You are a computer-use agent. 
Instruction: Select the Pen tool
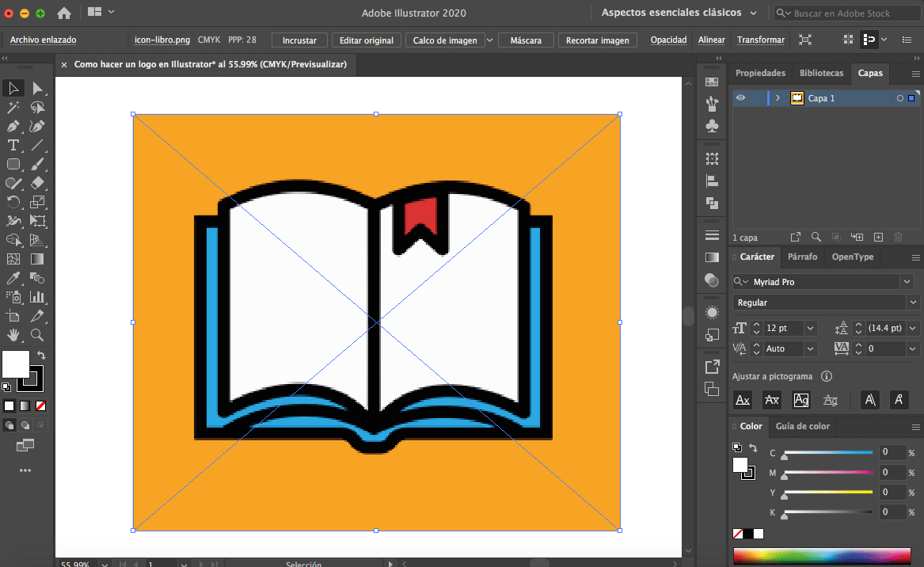[13, 126]
